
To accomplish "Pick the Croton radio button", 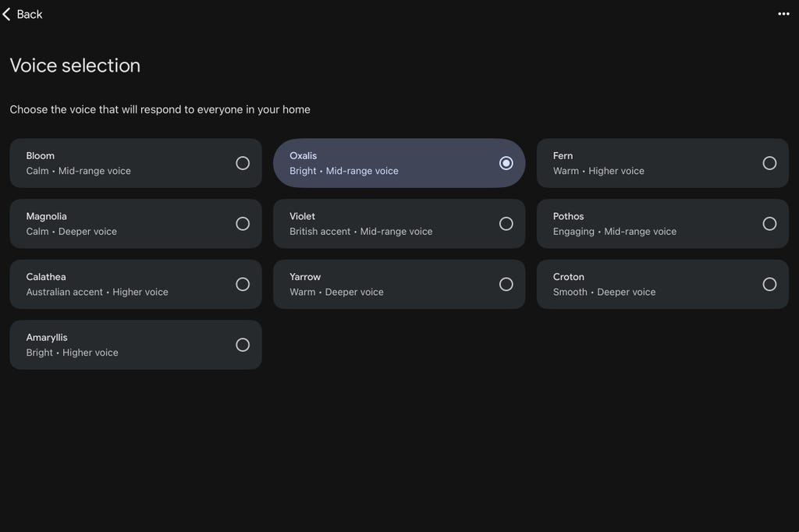I will 769,284.
